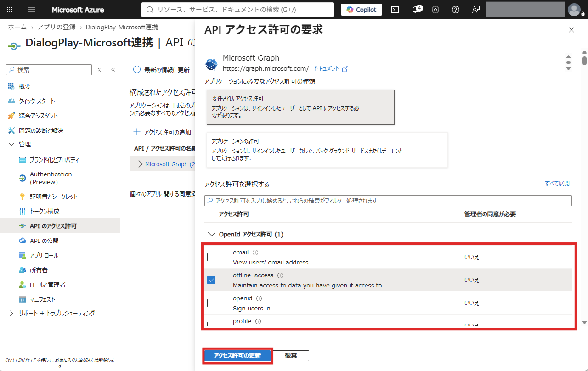Launch Cloud Shell from the top bar
Screen dimensions: 588x371
pos(395,10)
